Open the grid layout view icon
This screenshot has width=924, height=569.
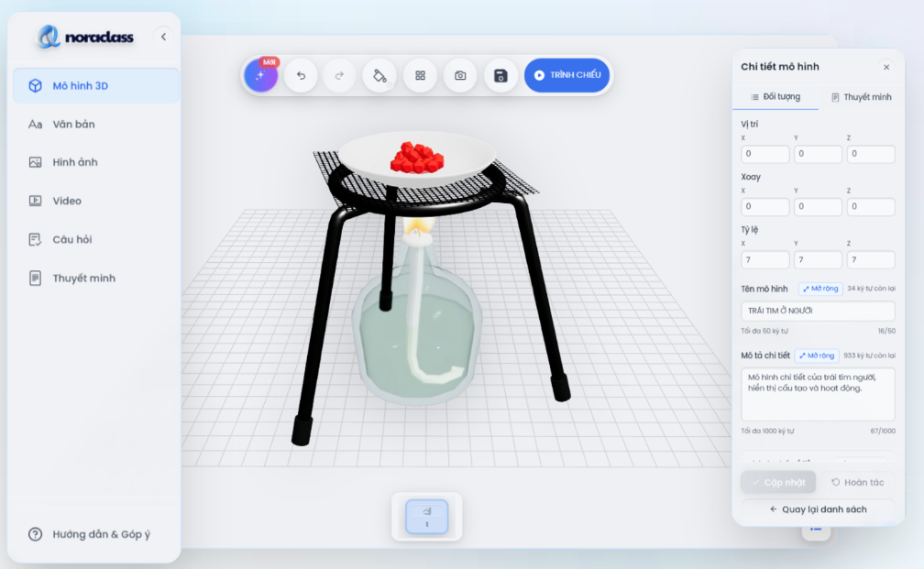coord(420,75)
